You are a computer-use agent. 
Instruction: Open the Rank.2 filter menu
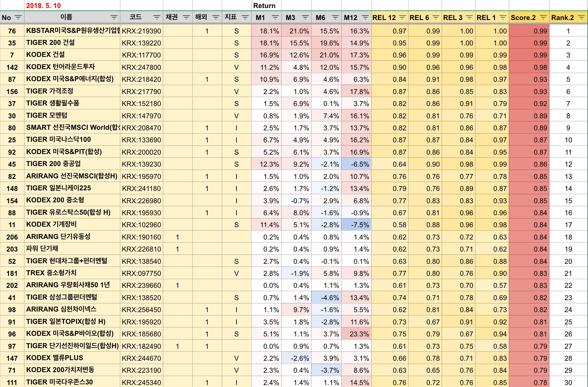(581, 17)
